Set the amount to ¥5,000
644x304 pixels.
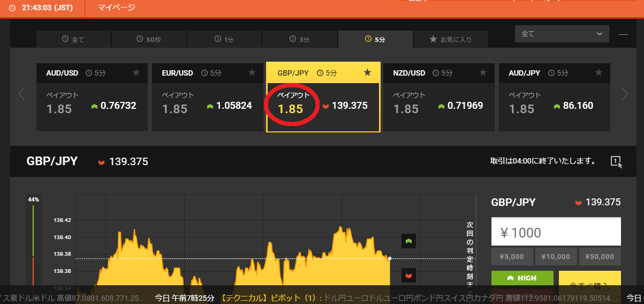(512, 257)
